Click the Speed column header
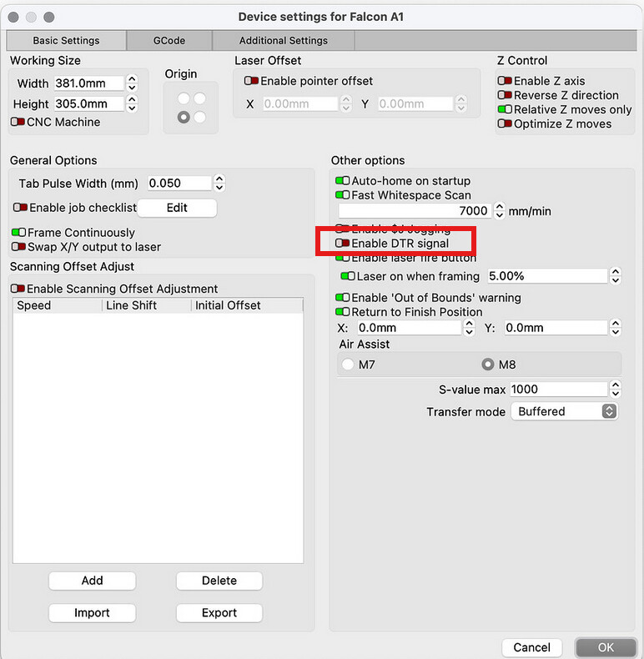Screen dimensions: 644x659 58,305
